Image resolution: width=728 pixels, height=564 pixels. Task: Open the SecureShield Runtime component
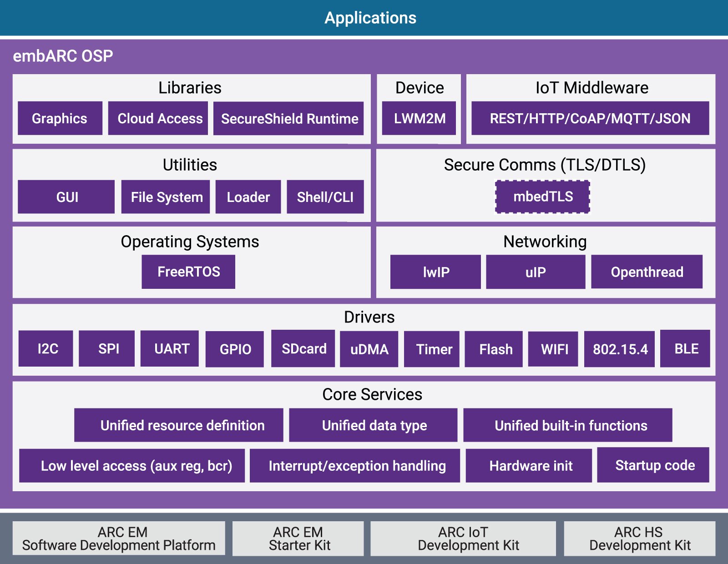(x=289, y=119)
